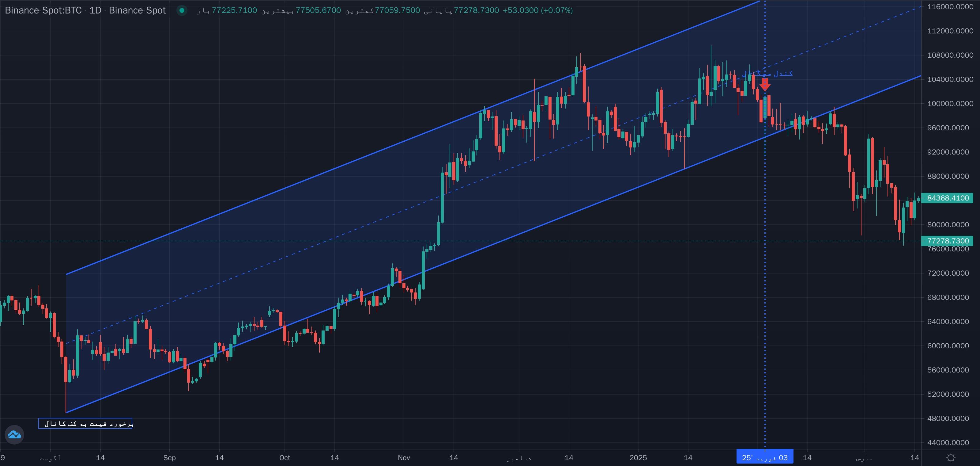This screenshot has height=466, width=980.
Task: Click the 104000.0000 price axis label
Action: pos(950,79)
